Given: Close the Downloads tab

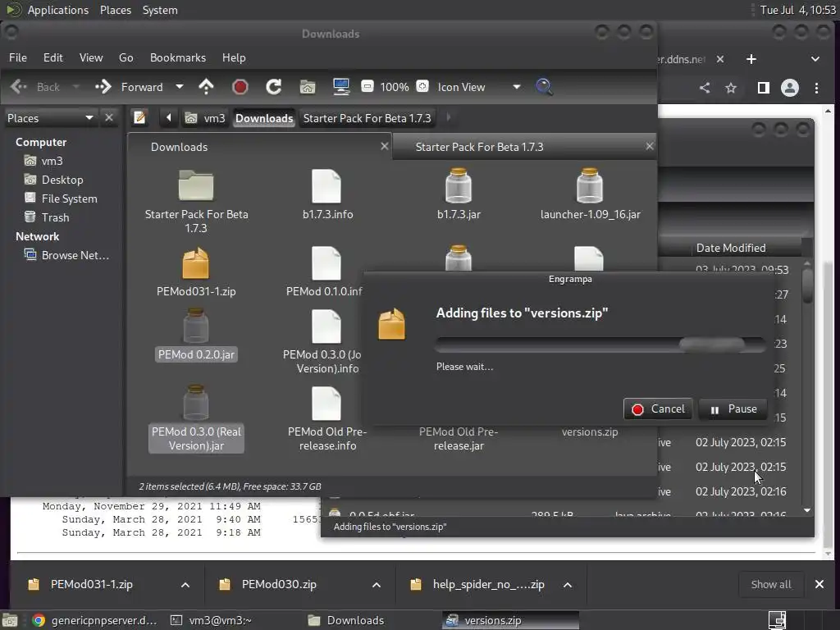Looking at the screenshot, I should click(384, 146).
